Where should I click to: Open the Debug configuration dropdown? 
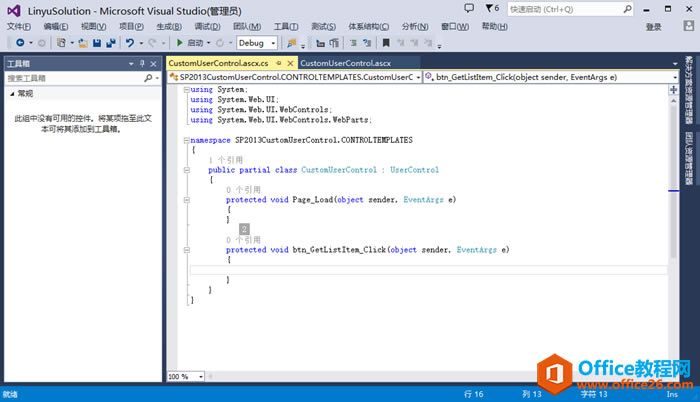pos(274,43)
